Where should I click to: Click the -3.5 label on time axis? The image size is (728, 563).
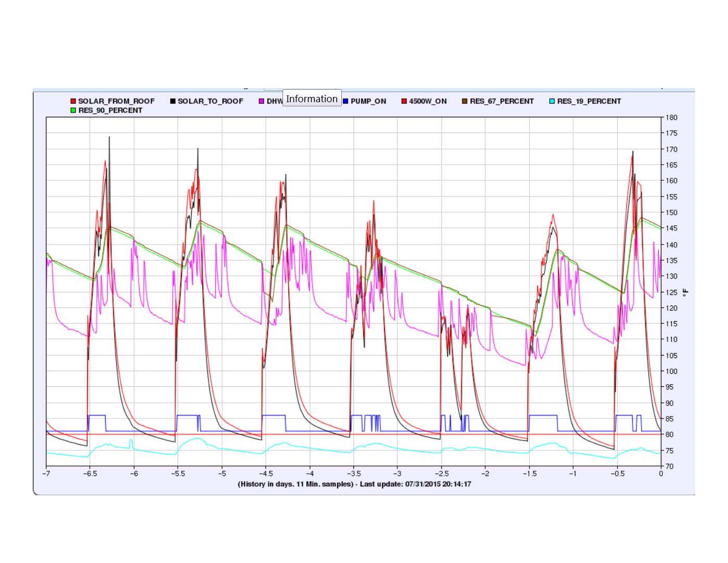pos(353,473)
